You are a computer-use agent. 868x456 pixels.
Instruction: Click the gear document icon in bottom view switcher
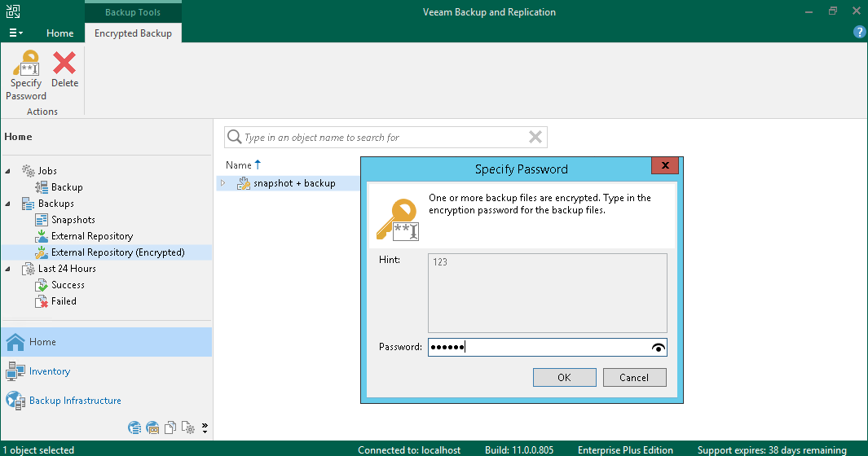click(188, 427)
